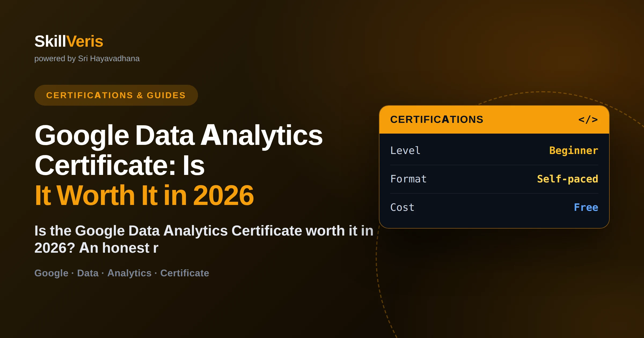Screen dimensions: 644x338
Task: Click the orange 'It Worth It in 2026' text
Action: [x=144, y=195]
